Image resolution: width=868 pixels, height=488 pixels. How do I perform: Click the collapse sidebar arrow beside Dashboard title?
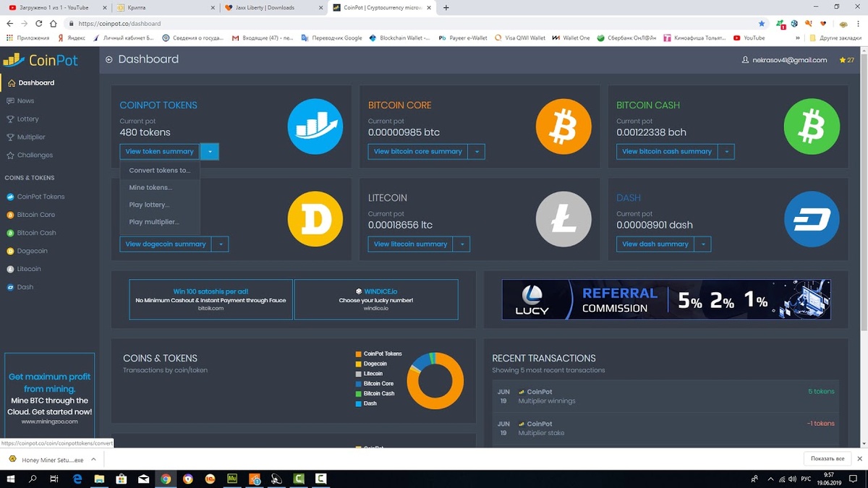pos(109,59)
